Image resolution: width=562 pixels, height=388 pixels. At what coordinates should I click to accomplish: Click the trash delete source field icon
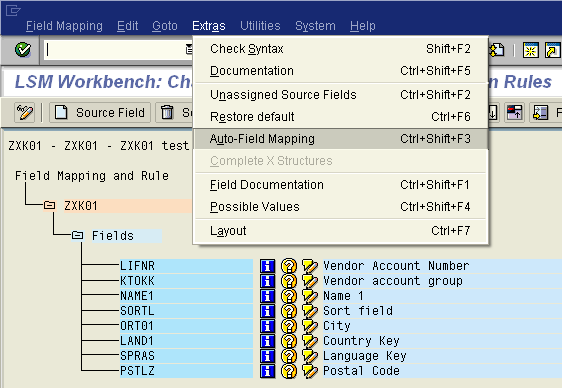167,112
